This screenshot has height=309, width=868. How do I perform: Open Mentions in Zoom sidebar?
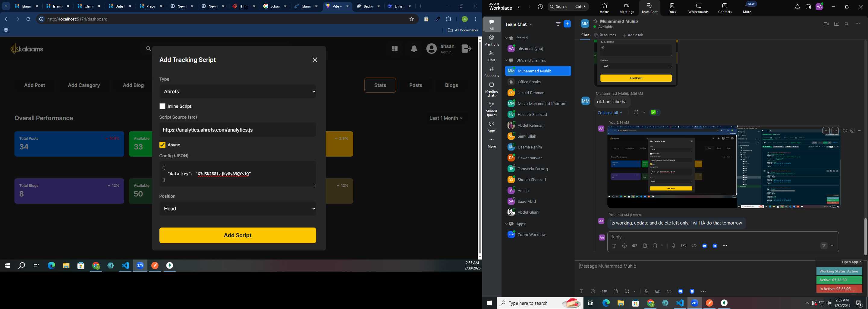coord(492,40)
